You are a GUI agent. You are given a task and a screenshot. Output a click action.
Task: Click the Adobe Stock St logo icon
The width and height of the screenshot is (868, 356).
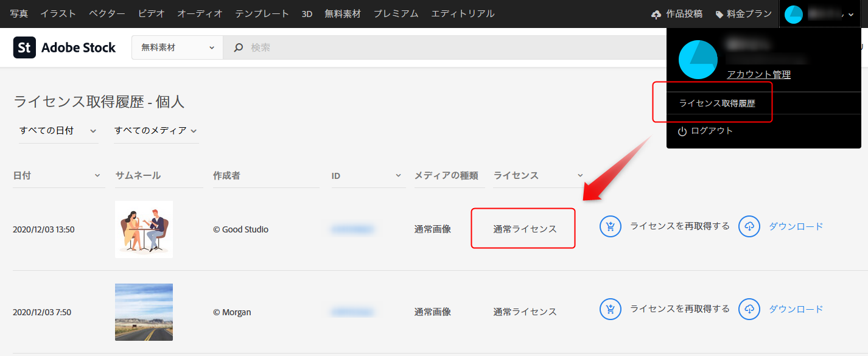pyautogui.click(x=24, y=47)
